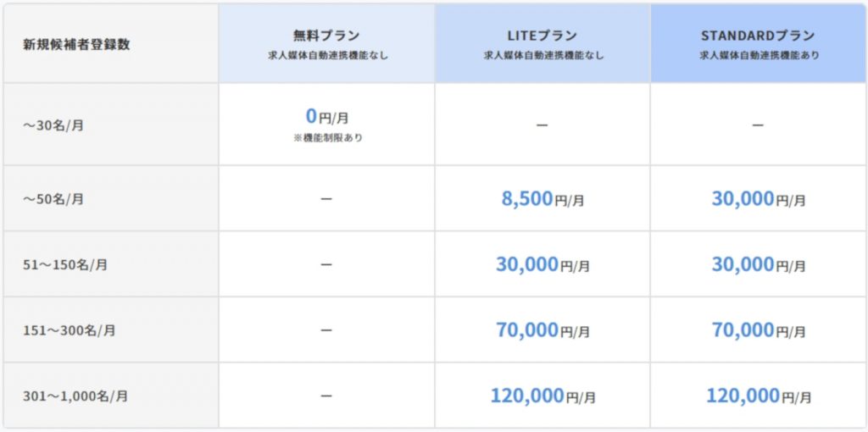Click the ～50名/月 row label
This screenshot has height=432, width=868.
[x=53, y=199]
